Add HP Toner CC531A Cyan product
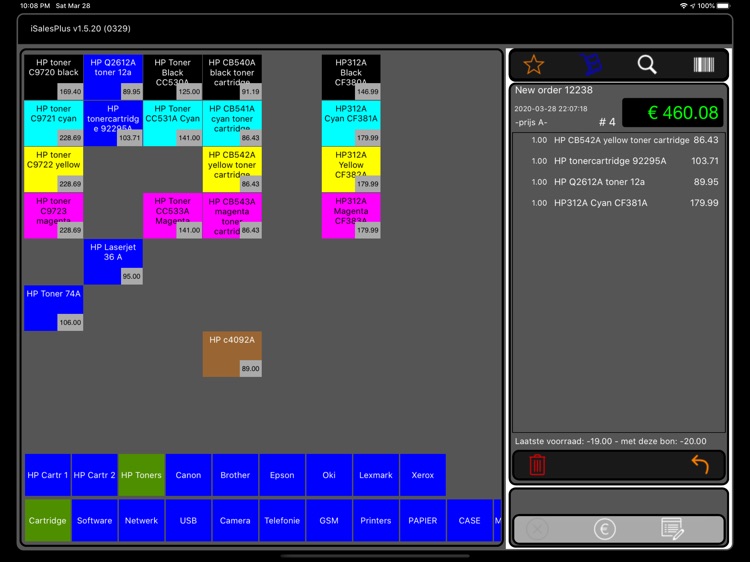This screenshot has height=562, width=750. point(172,123)
